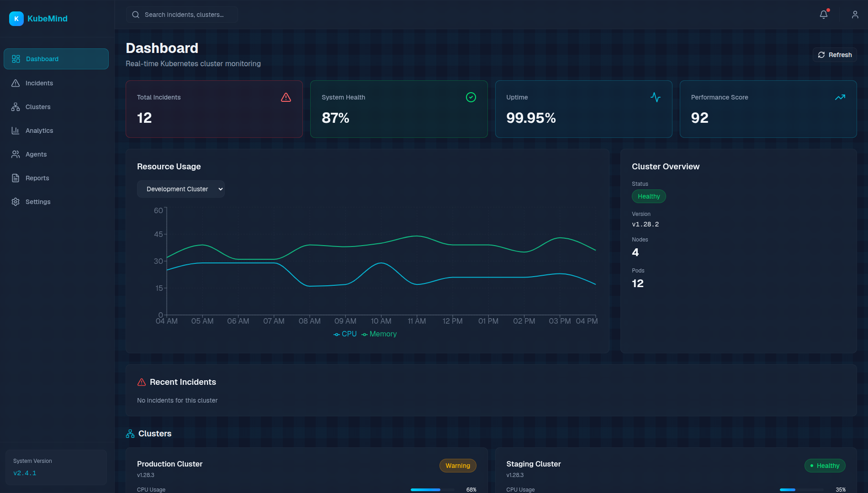The height and width of the screenshot is (493, 868).
Task: Click the Production Cluster title
Action: 169,464
